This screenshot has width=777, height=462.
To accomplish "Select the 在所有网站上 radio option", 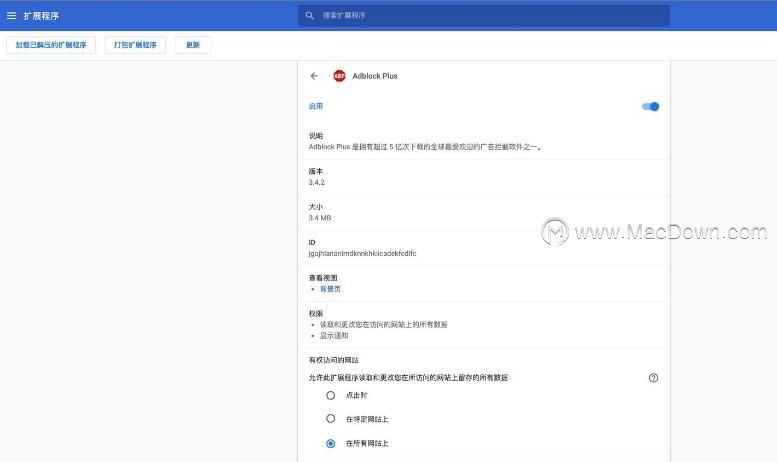I will click(331, 443).
